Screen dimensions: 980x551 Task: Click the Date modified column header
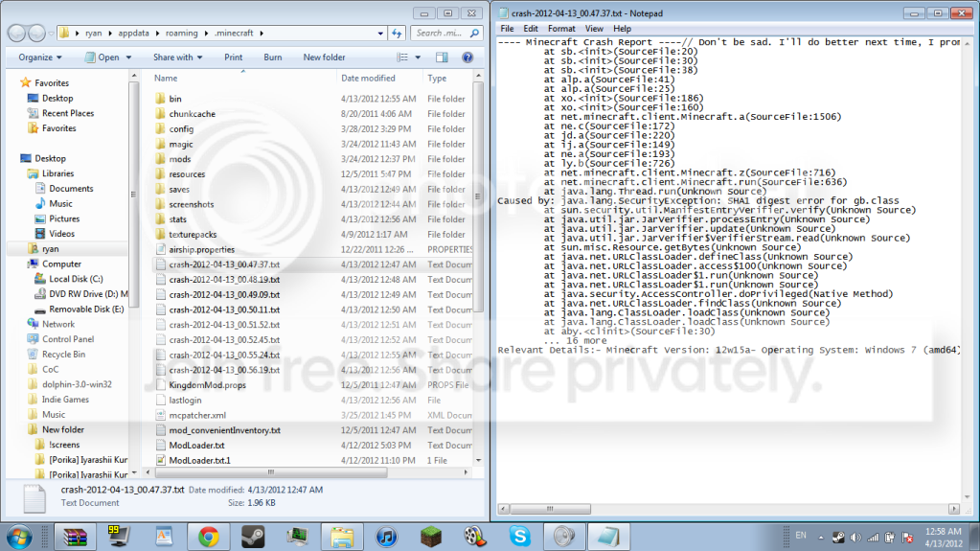coord(368,79)
